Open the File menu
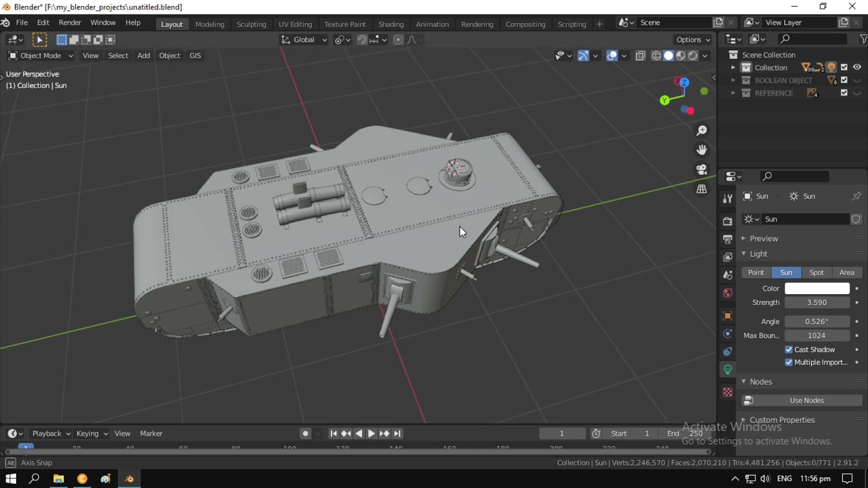The height and width of the screenshot is (488, 868). (x=22, y=23)
